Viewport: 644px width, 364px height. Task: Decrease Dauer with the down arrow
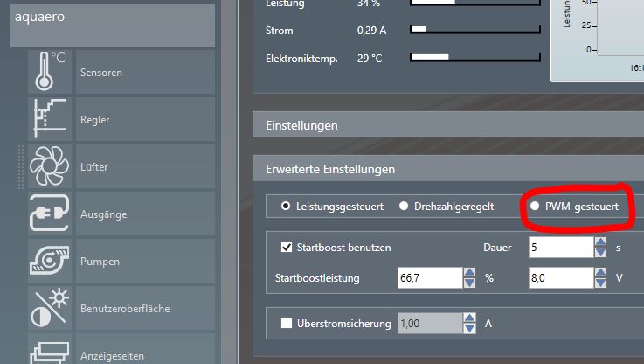(x=601, y=252)
